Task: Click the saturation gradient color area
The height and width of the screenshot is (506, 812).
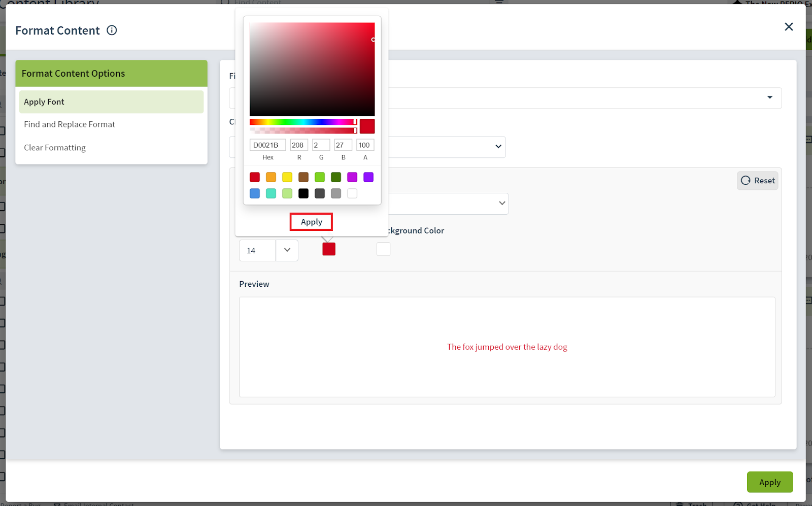Action: pos(312,70)
